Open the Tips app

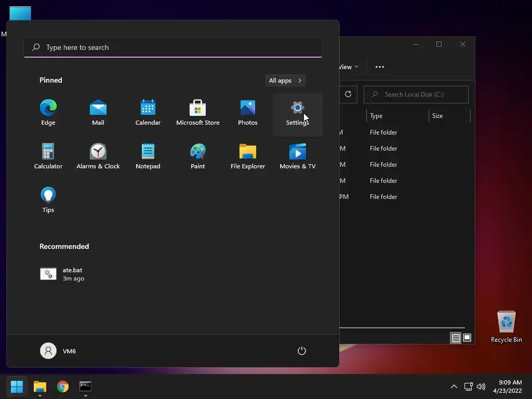coord(48,200)
